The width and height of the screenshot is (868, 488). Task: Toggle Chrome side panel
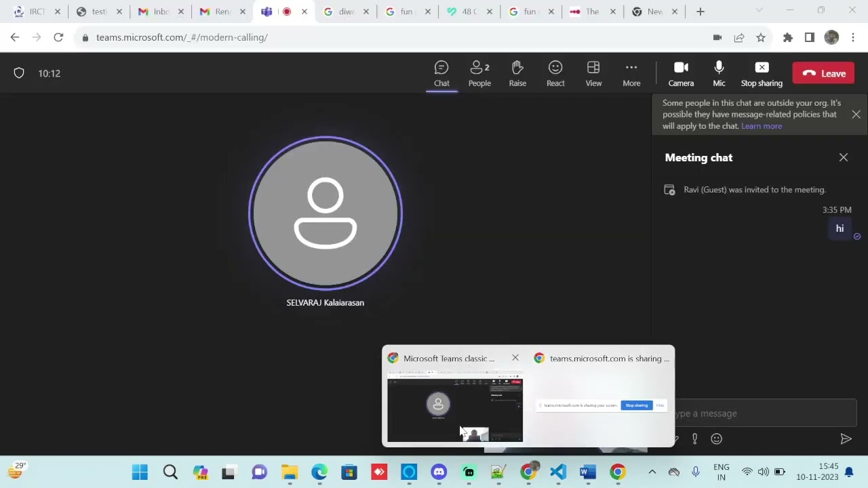810,37
